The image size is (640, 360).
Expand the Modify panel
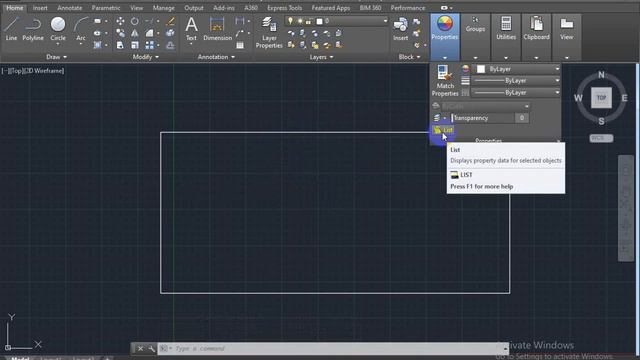point(146,57)
